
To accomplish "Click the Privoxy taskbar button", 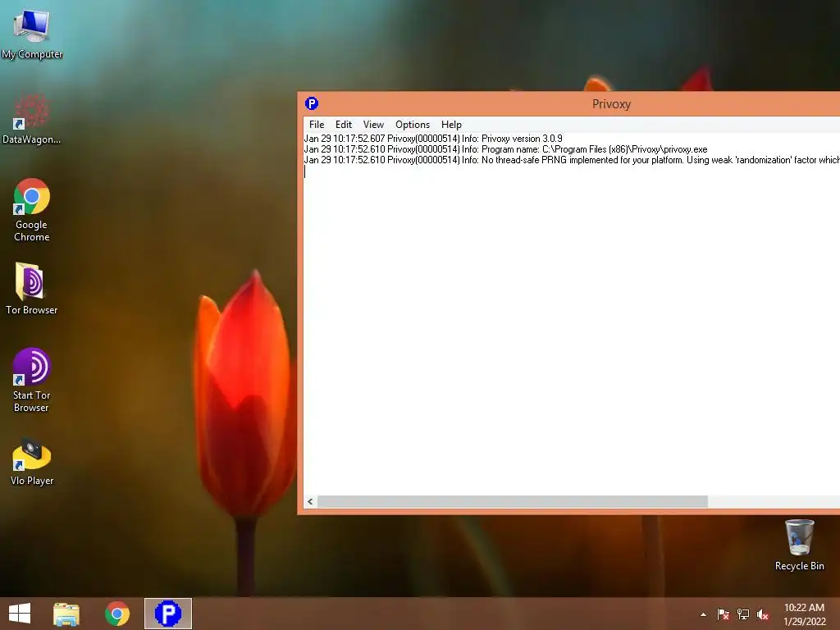I will pos(168,614).
